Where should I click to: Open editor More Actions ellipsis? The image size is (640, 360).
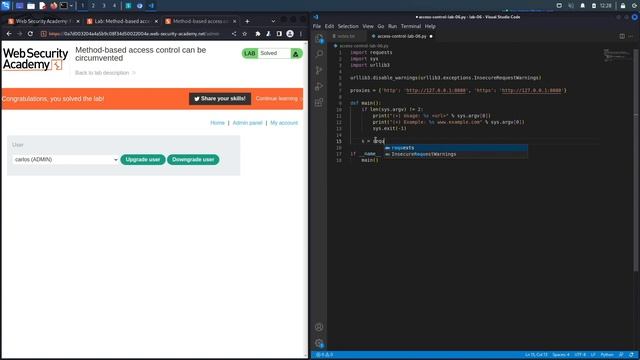pos(631,36)
